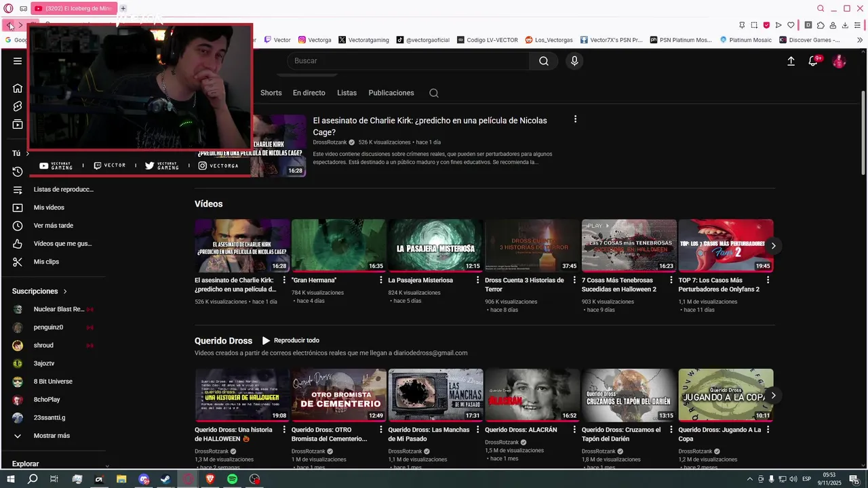This screenshot has width=868, height=488.
Task: Open browser downloads icon
Action: click(x=845, y=25)
